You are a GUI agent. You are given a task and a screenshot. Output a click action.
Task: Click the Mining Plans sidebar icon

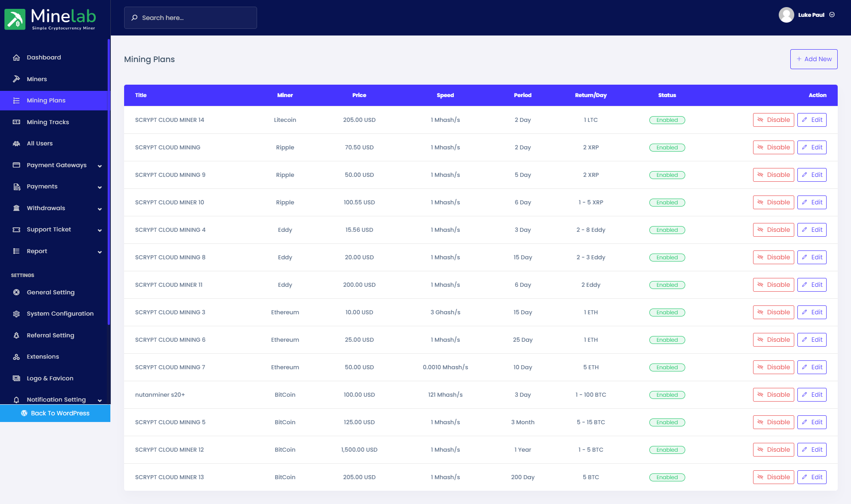pos(16,100)
